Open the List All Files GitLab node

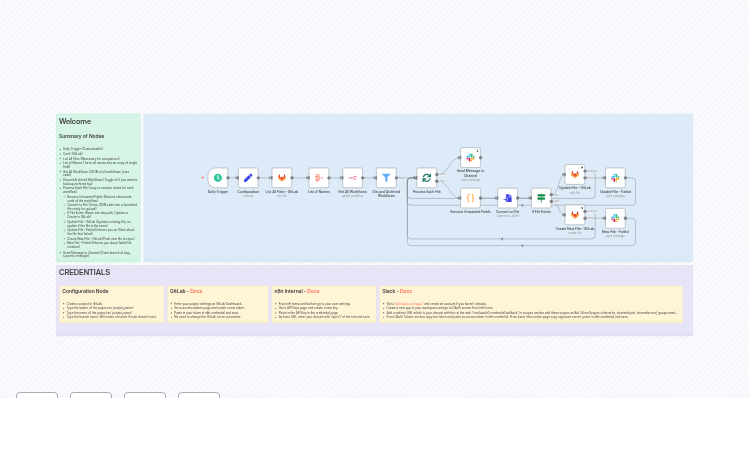click(282, 178)
